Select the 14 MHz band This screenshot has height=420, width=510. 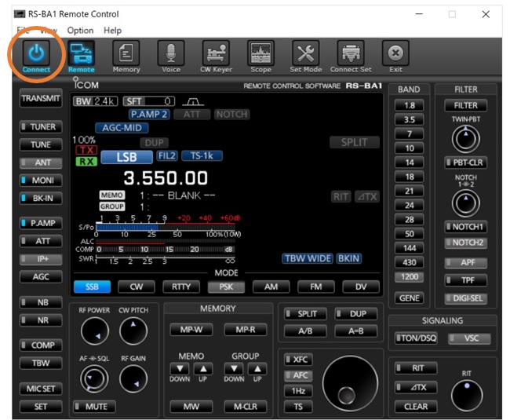click(409, 163)
